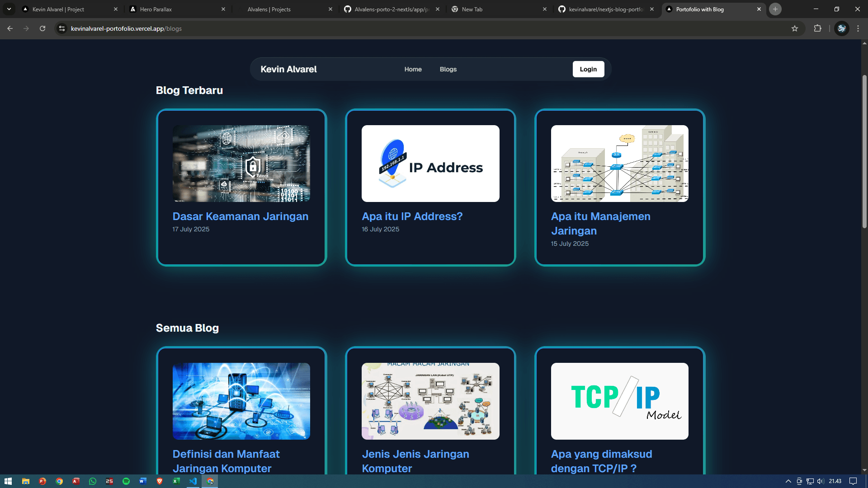Open the Chrome profile avatar
Image resolution: width=868 pixels, height=488 pixels.
841,28
